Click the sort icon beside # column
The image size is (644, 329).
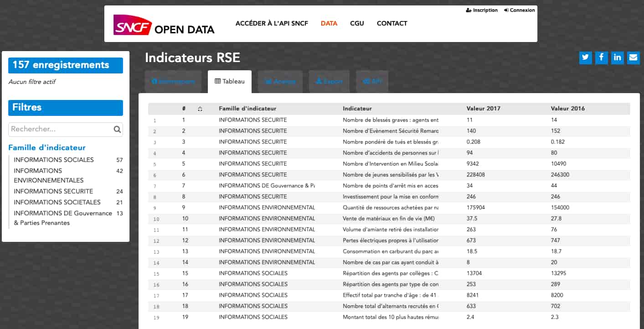200,109
